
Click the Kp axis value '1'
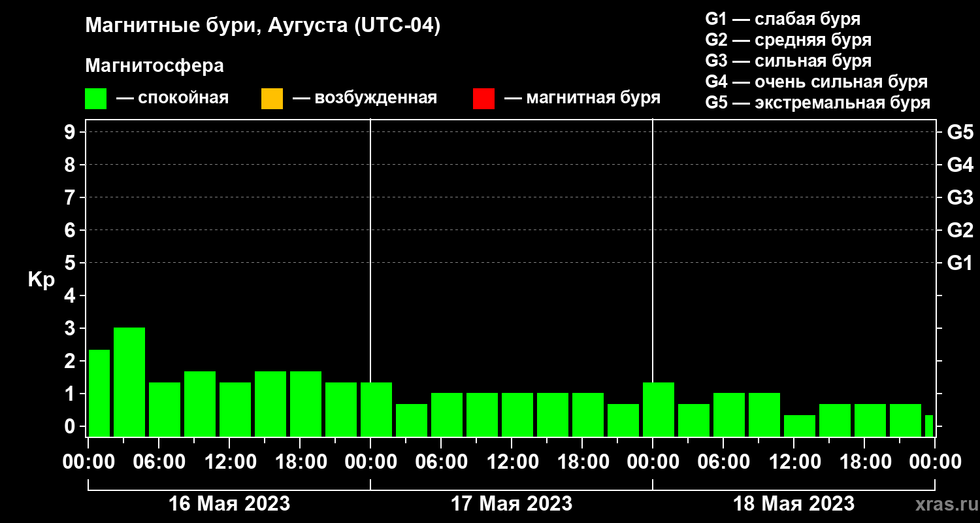(71, 394)
